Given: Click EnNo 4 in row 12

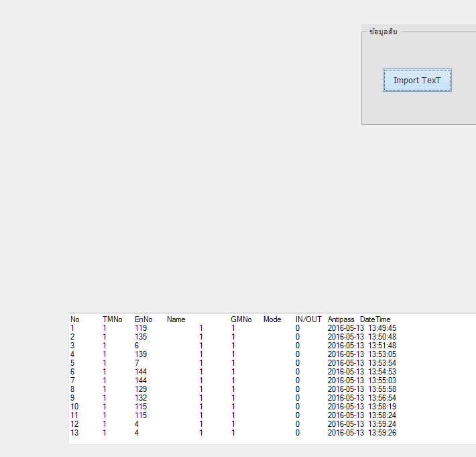Looking at the screenshot, I should pyautogui.click(x=137, y=424).
